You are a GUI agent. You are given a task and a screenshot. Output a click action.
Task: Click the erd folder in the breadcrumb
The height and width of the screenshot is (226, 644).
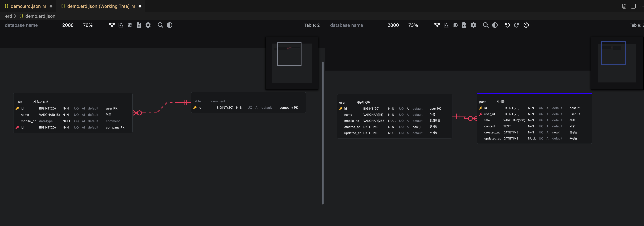(x=9, y=16)
